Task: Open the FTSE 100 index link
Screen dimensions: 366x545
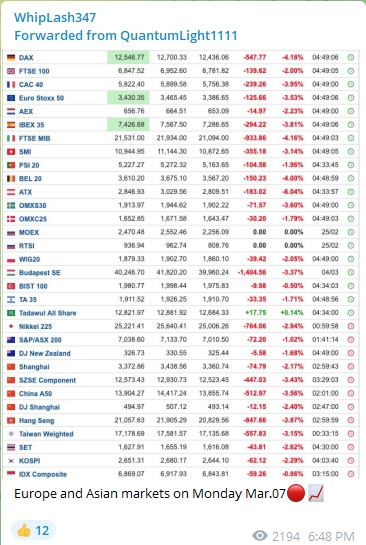Action: tap(34, 71)
